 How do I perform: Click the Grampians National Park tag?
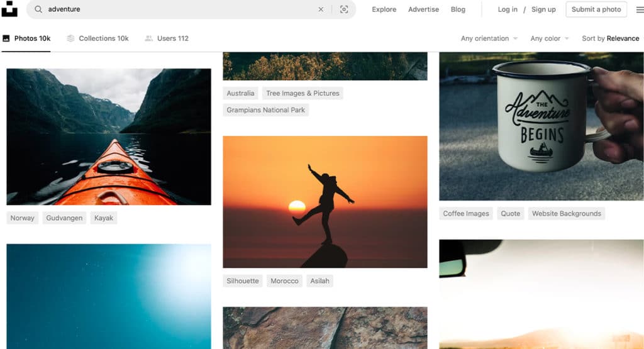pos(266,109)
